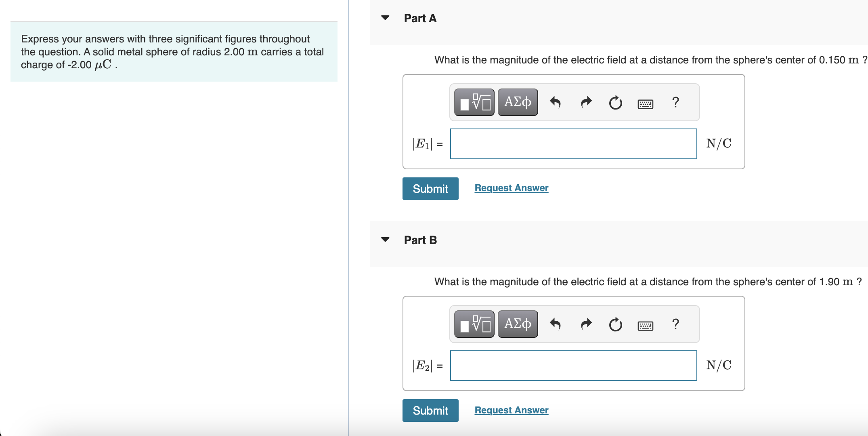868x436 pixels.
Task: Click the redo arrow in Part B editor
Action: pos(585,324)
